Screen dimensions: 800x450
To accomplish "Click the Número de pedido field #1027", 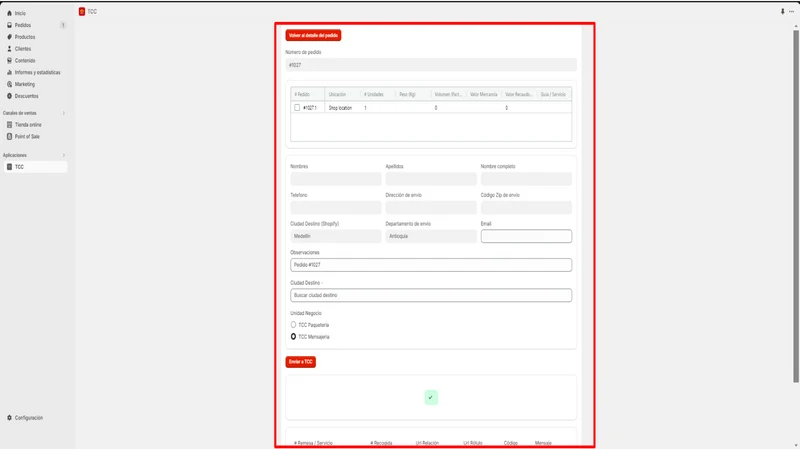I will pyautogui.click(x=431, y=65).
